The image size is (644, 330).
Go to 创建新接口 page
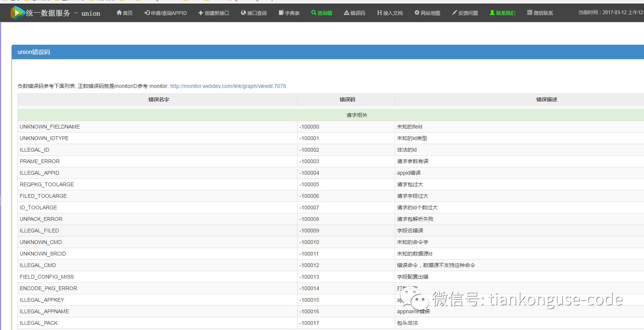214,13
